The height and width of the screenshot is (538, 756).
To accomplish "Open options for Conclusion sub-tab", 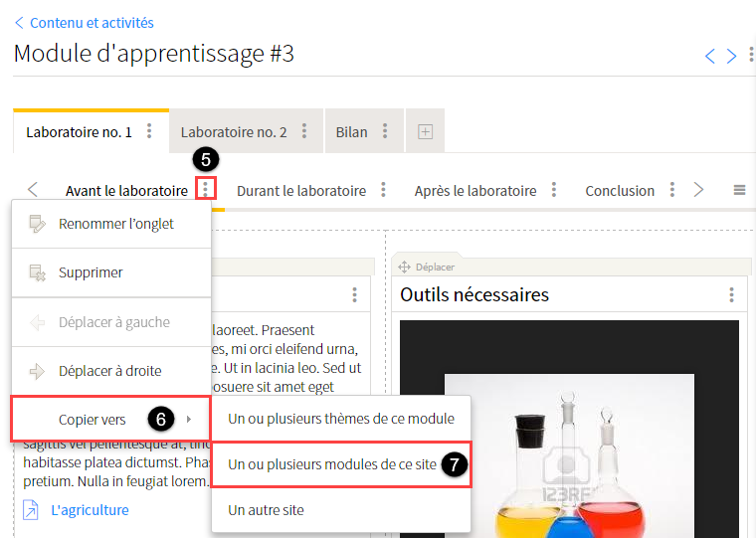I will click(x=672, y=190).
